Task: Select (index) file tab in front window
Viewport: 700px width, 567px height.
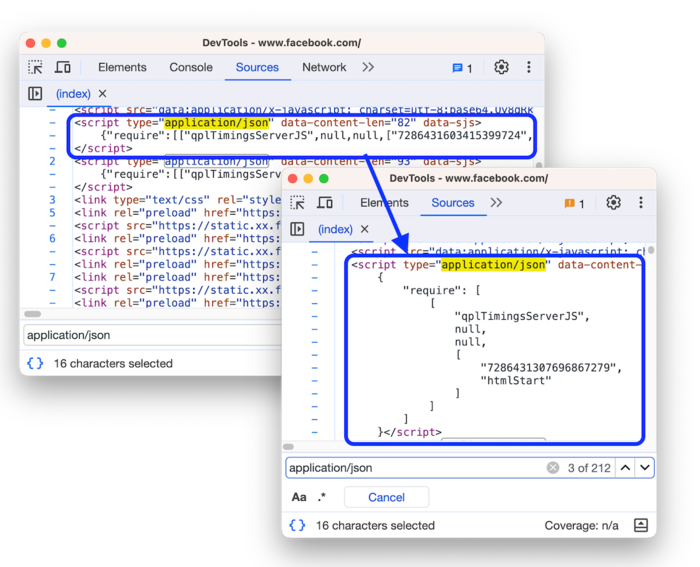Action: [x=335, y=229]
